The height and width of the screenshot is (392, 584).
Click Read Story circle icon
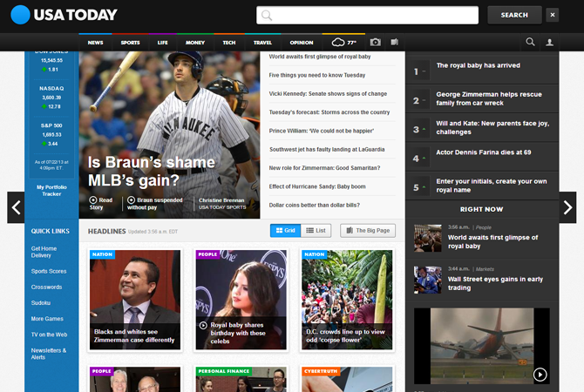pyautogui.click(x=93, y=199)
